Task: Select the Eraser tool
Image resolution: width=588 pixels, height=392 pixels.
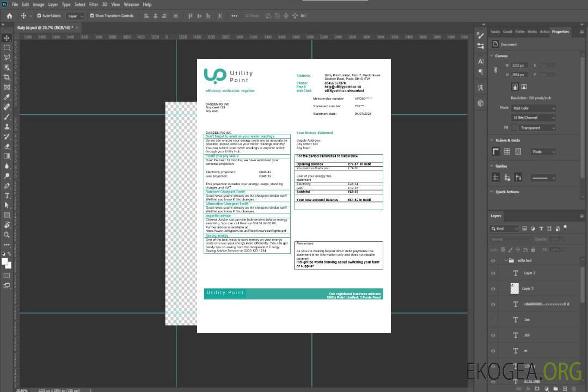Action: click(x=7, y=146)
